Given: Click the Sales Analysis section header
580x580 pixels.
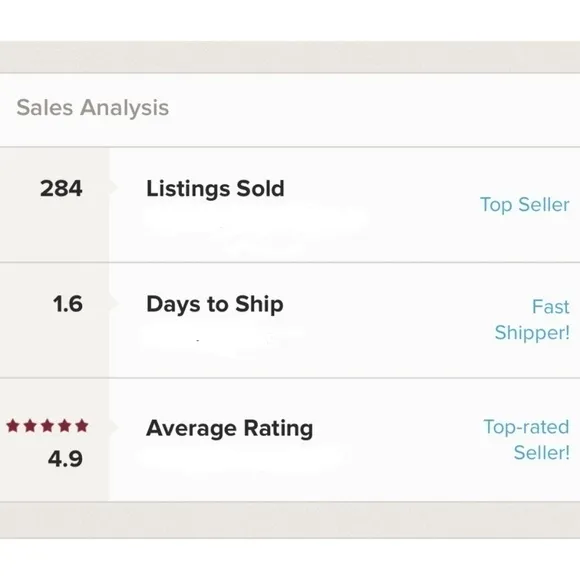Looking at the screenshot, I should tap(93, 108).
